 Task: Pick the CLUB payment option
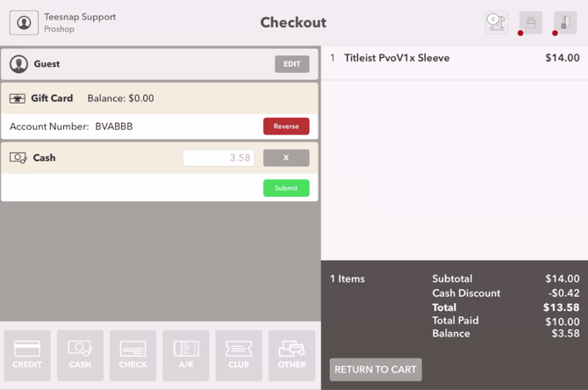[x=239, y=355]
